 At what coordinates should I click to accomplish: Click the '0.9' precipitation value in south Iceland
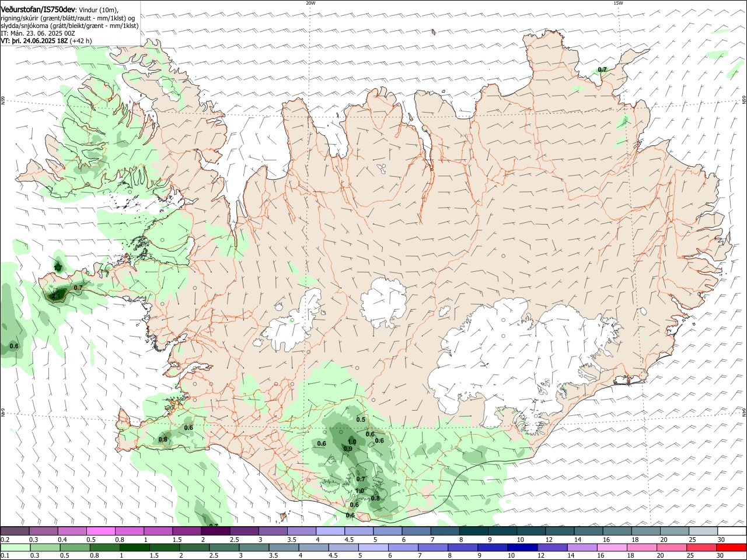click(348, 449)
